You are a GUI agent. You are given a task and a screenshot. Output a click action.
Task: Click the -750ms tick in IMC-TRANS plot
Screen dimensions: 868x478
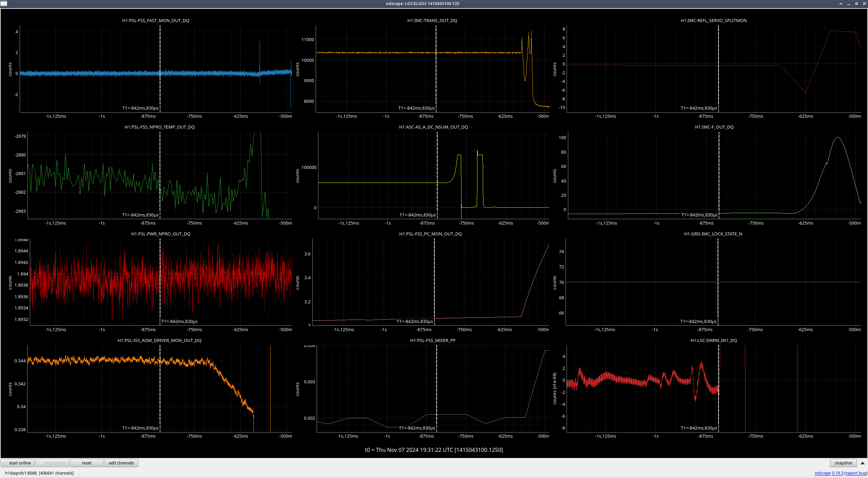point(465,116)
